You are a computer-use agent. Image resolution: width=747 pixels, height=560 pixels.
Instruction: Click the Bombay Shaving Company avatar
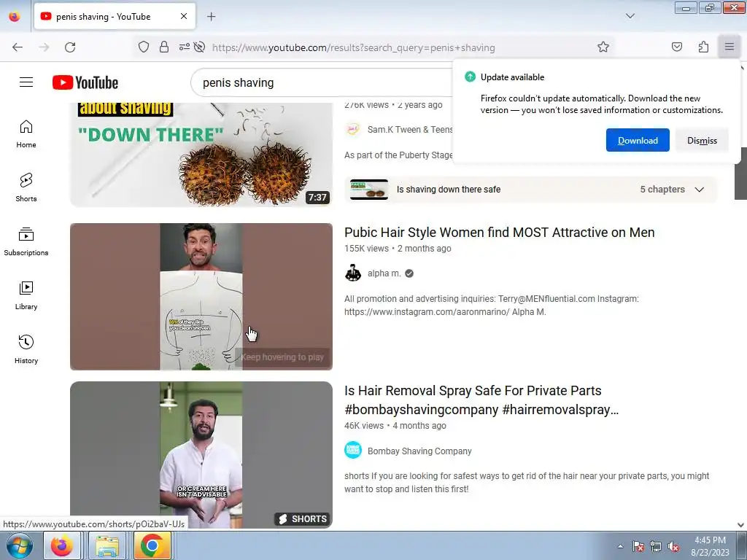pyautogui.click(x=353, y=451)
